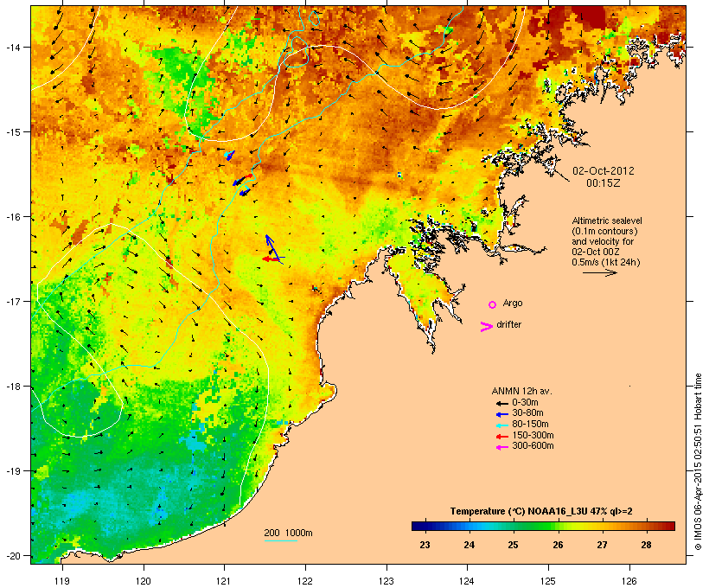
Task: Click the red mooring current arrow near -16.5
Action: [x=271, y=259]
